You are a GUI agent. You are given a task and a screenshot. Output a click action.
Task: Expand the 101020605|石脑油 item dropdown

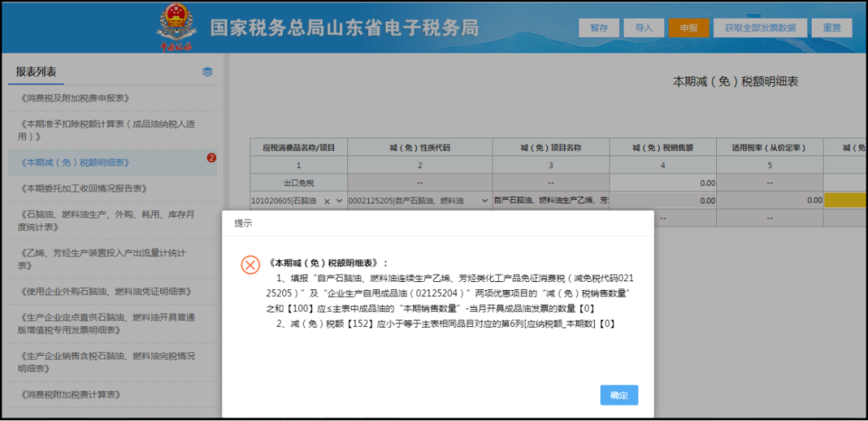339,202
